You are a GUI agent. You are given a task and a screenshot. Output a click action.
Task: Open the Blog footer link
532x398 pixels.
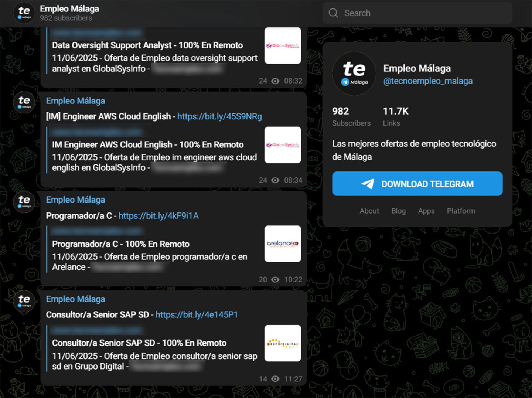click(x=399, y=211)
